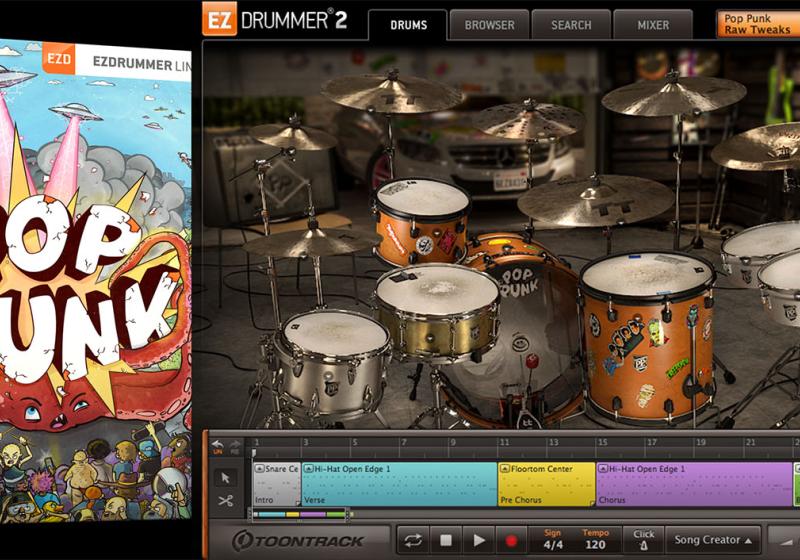Click the red Record button
The height and width of the screenshot is (560, 800).
511,541
